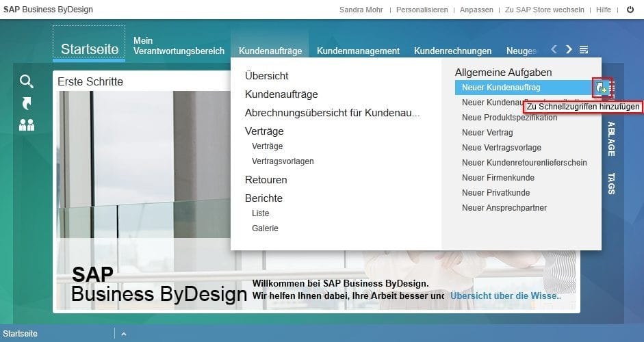
Task: Open Kundenrechnungen work center tab
Action: pyautogui.click(x=452, y=51)
